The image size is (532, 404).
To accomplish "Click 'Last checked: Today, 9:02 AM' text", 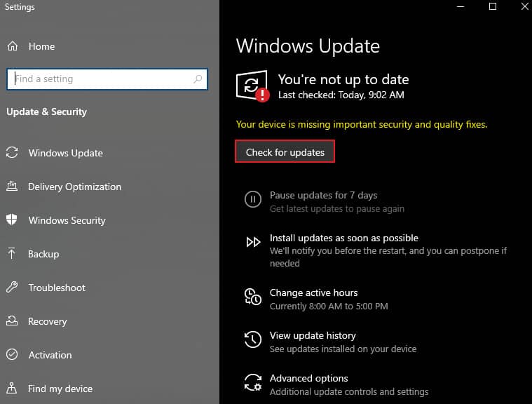I will coord(341,95).
